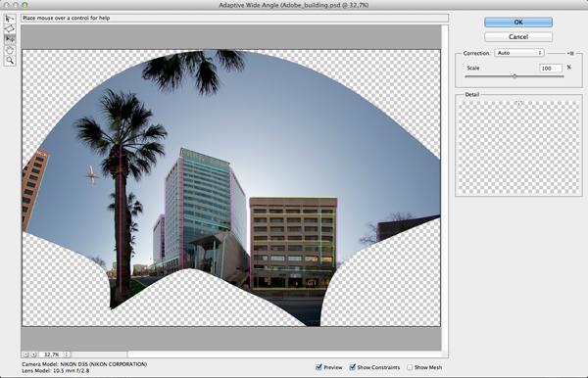Select the Zoom magnifier tool
The image size is (588, 378).
10,61
